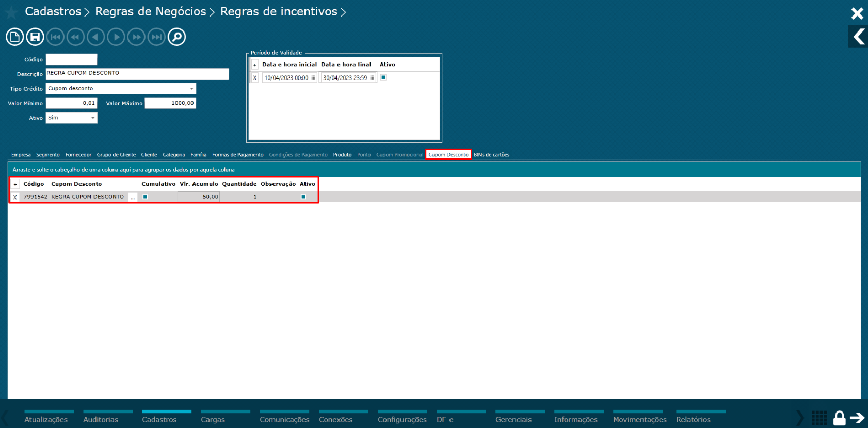Click the Regras de Negócios breadcrumb
Viewport: 868px width, 428px height.
(x=151, y=11)
